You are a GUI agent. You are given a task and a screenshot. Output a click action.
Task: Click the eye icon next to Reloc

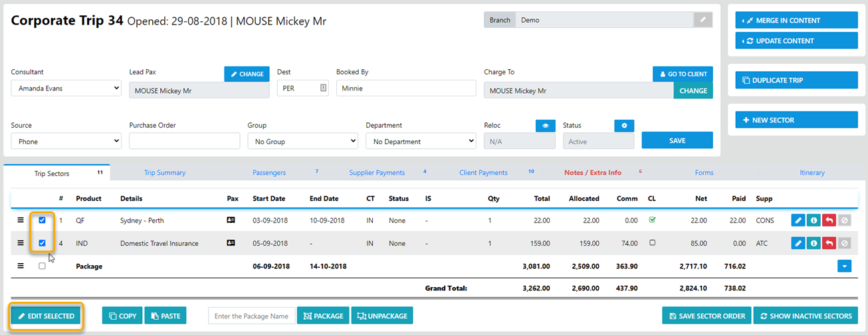tap(545, 126)
